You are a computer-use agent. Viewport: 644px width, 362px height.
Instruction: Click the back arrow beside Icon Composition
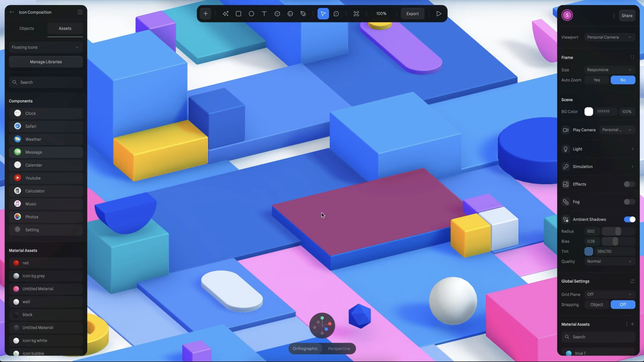pyautogui.click(x=12, y=12)
